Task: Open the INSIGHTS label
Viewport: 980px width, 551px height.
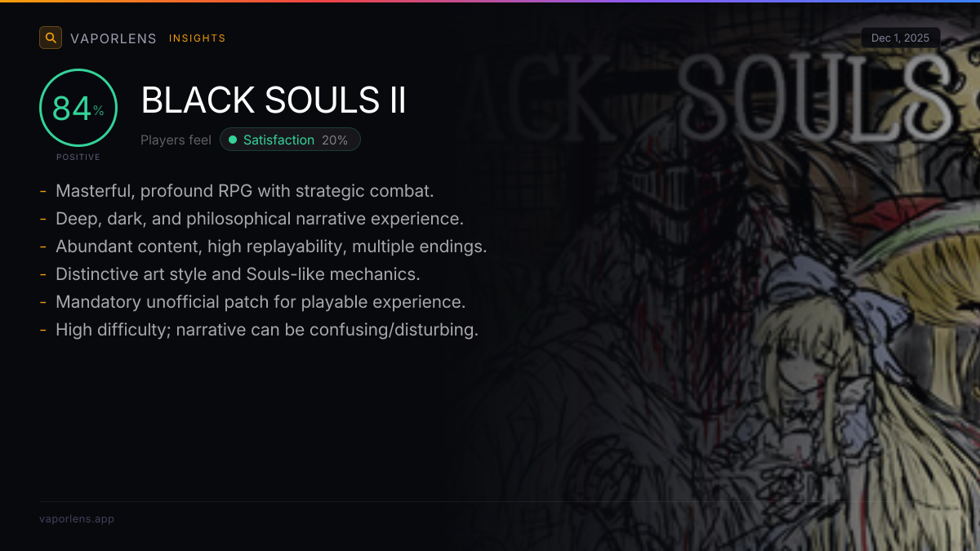Action: [197, 38]
